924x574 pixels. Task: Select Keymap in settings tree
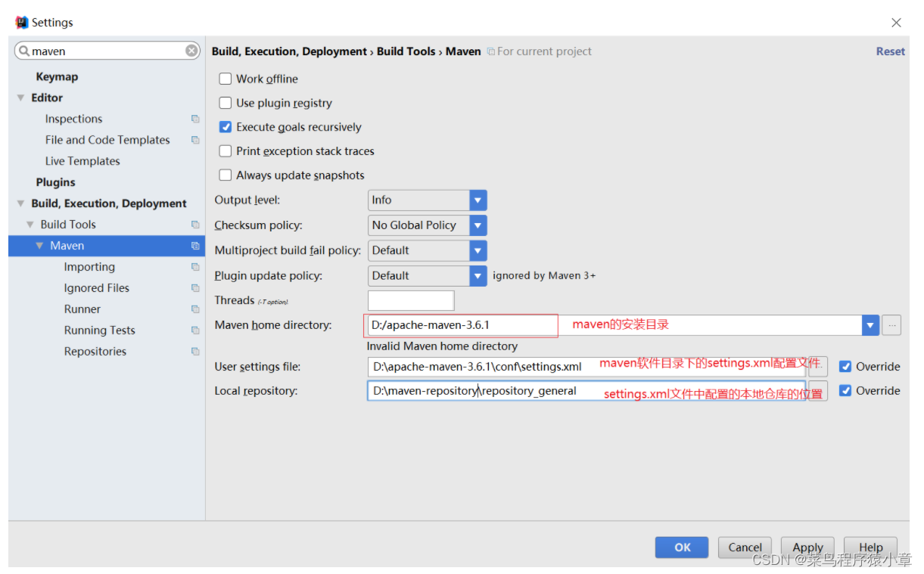coord(57,76)
